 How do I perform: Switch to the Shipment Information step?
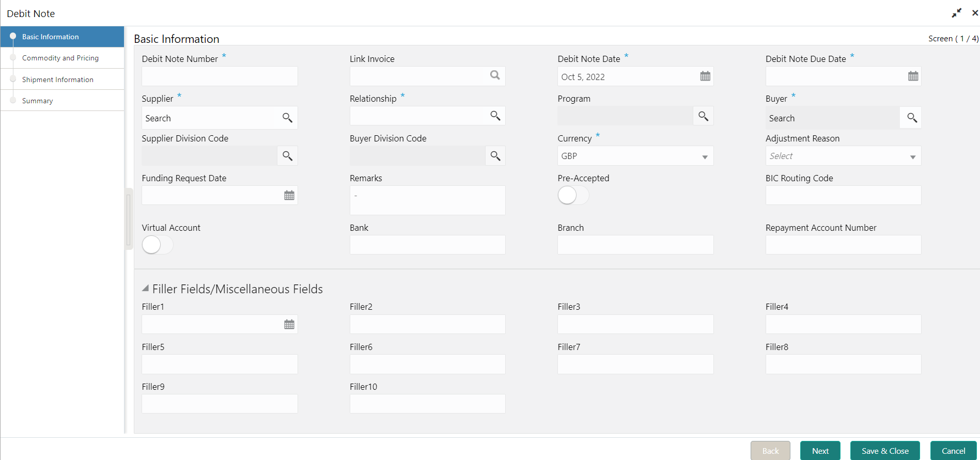point(57,80)
